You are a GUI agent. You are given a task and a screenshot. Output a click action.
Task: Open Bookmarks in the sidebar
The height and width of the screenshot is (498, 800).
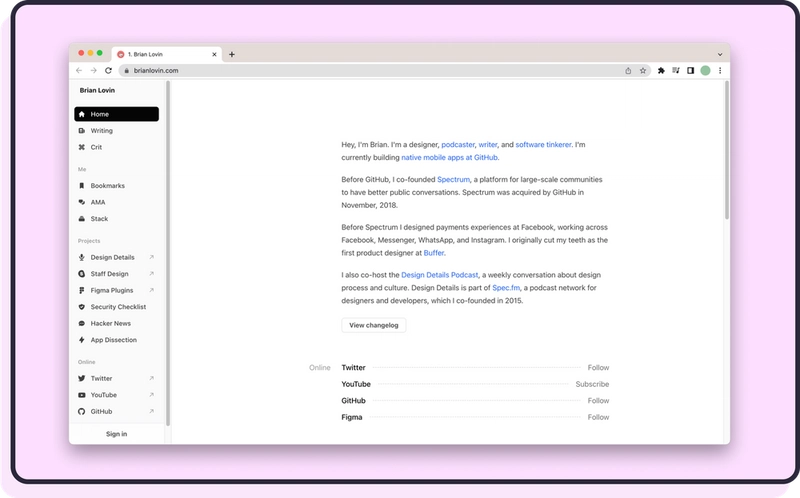[116, 186]
